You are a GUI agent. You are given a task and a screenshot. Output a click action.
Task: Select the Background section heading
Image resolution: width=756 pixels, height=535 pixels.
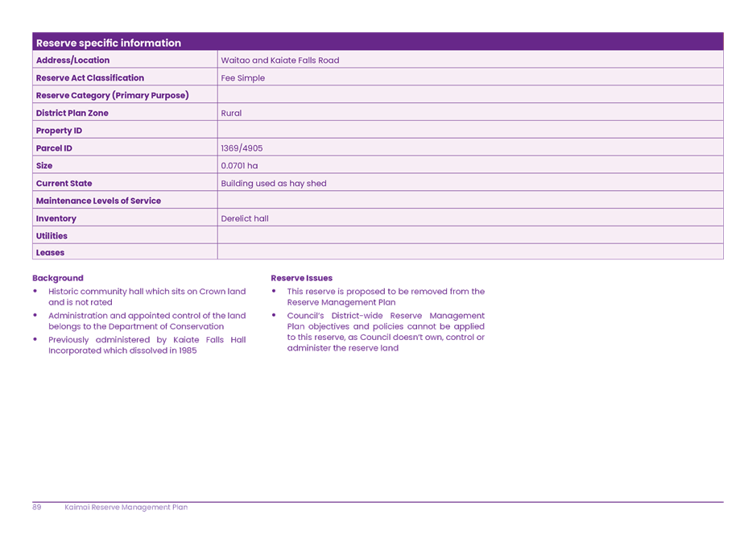tap(56, 277)
